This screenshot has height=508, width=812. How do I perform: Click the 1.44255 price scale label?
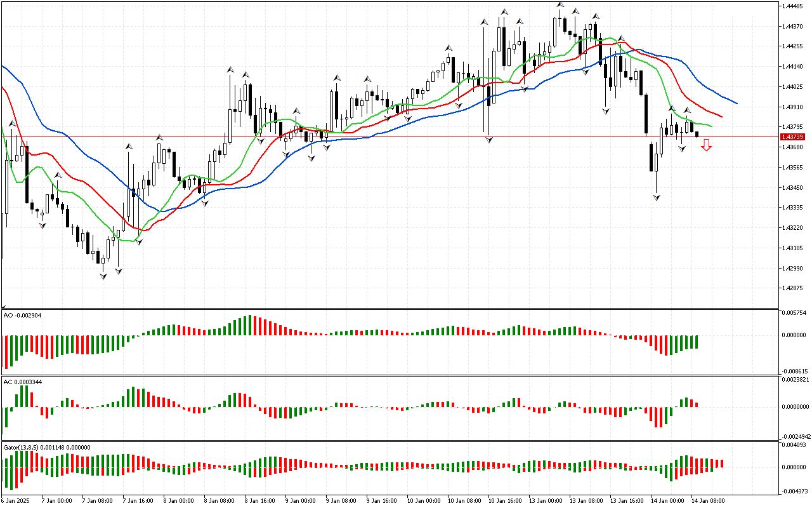793,46
